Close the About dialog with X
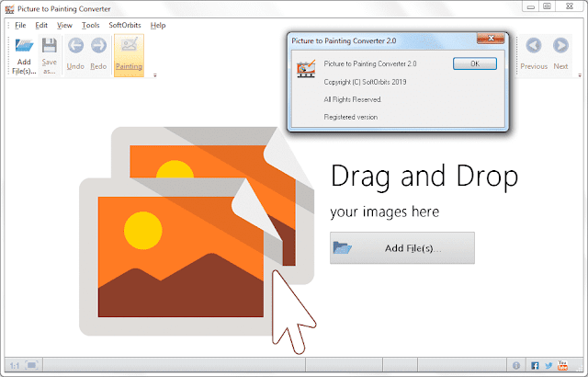Screen dimensions: 588x377 point(491,39)
